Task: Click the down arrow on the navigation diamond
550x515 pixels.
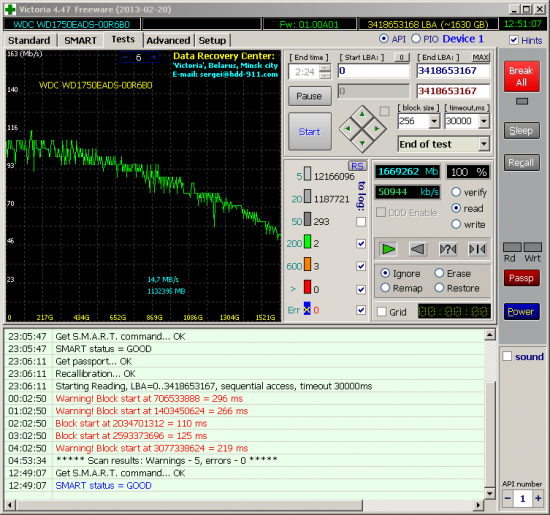Action: 362,143
